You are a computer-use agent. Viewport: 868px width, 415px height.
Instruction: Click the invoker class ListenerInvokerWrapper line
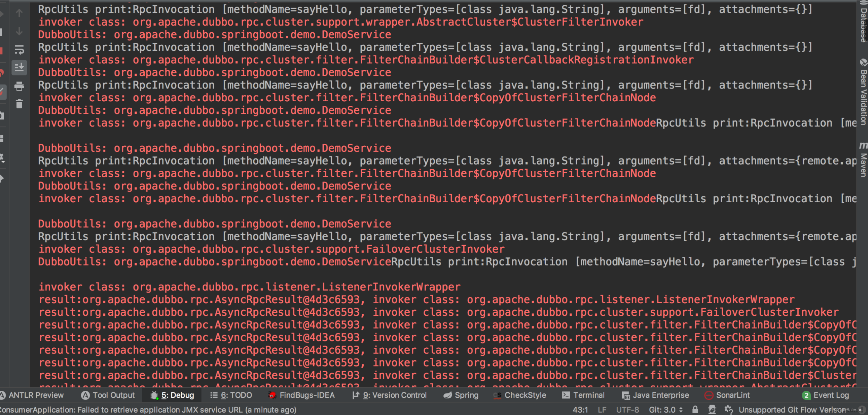249,287
